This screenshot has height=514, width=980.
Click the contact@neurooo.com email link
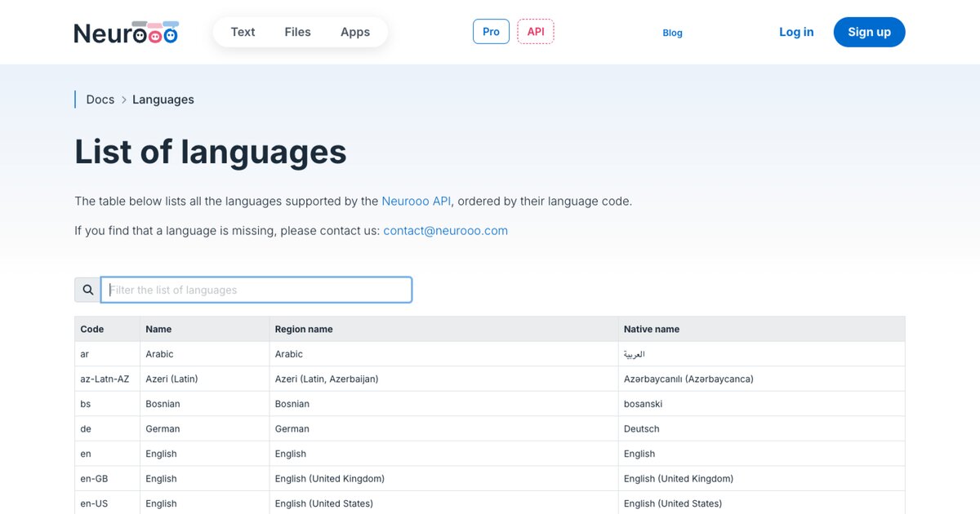coord(445,230)
